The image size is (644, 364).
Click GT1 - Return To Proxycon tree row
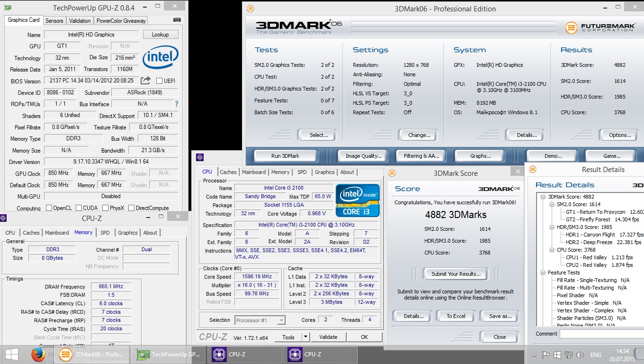click(x=605, y=212)
